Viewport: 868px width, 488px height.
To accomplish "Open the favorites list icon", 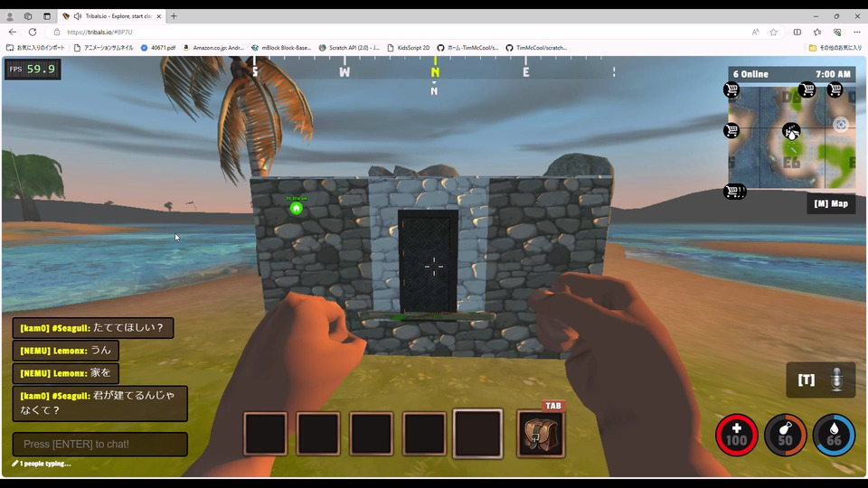I will 817,33.
